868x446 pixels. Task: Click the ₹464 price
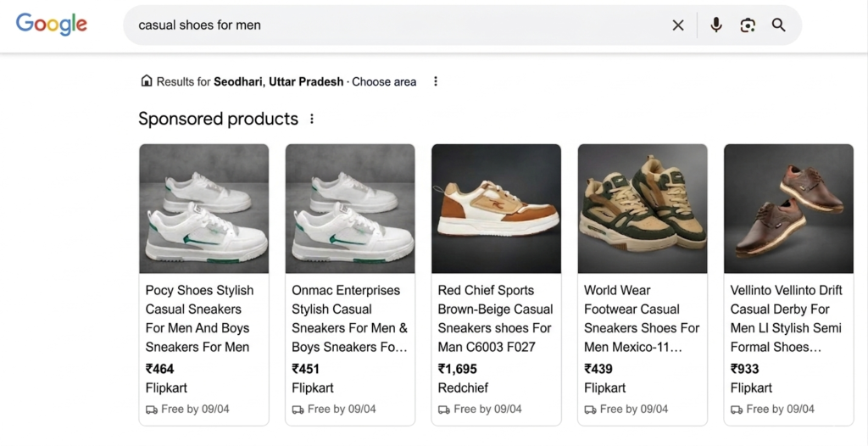click(159, 369)
